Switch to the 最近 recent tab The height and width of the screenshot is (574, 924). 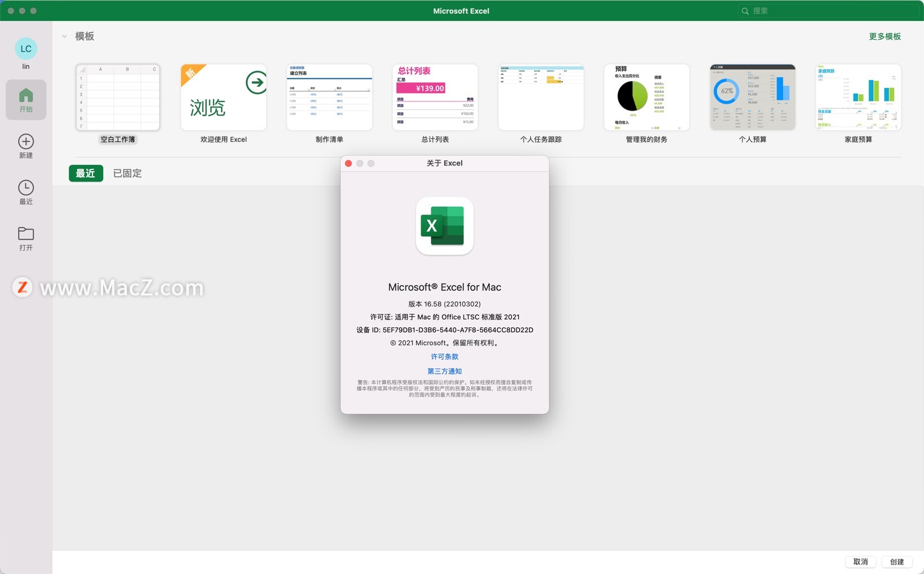pos(86,173)
